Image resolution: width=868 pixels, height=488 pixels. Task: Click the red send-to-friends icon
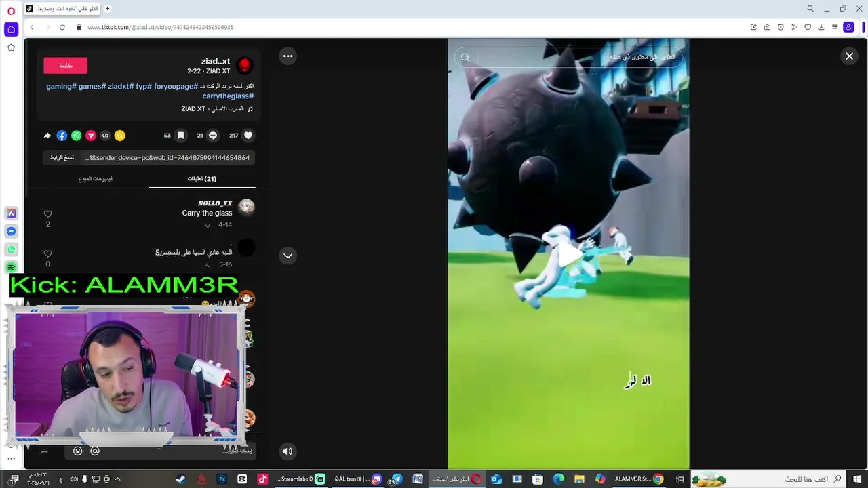91,136
